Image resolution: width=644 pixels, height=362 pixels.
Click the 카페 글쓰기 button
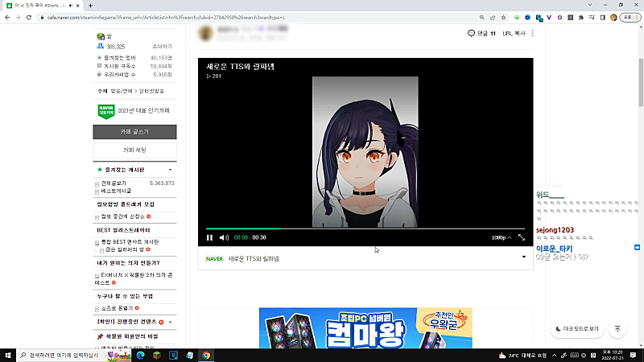(x=134, y=132)
